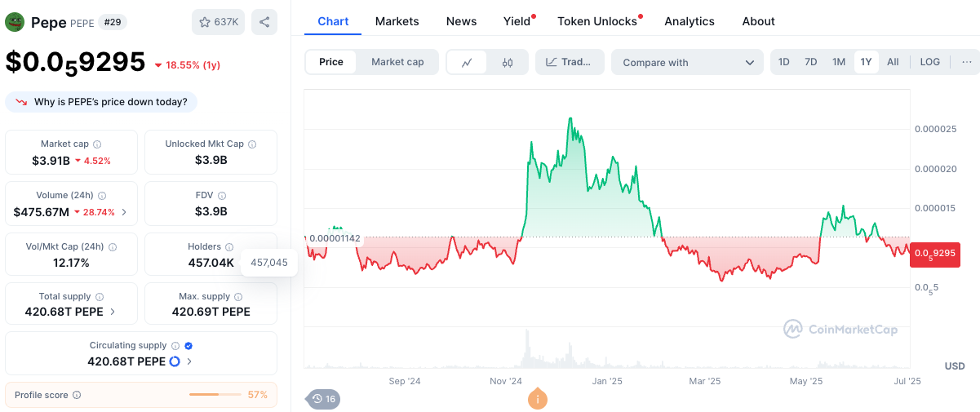Click the Profile score progress bar
Screen dimensions: 980x412
coord(215,395)
